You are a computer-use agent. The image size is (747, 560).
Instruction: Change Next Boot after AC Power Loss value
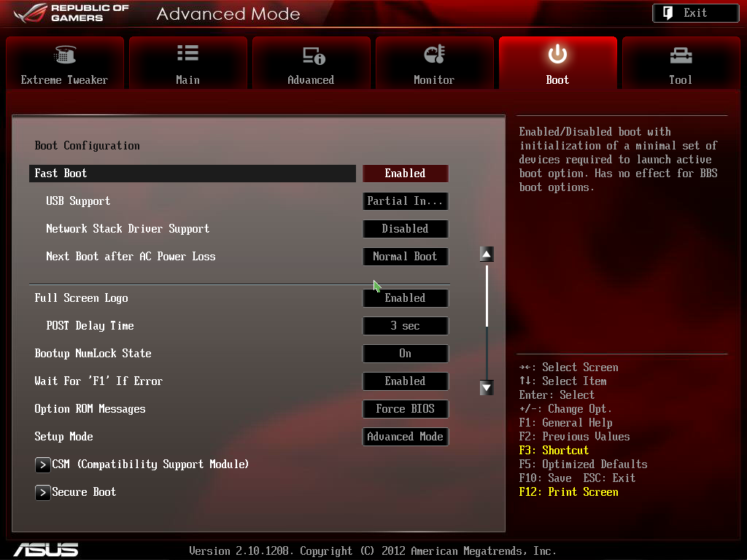tap(406, 256)
